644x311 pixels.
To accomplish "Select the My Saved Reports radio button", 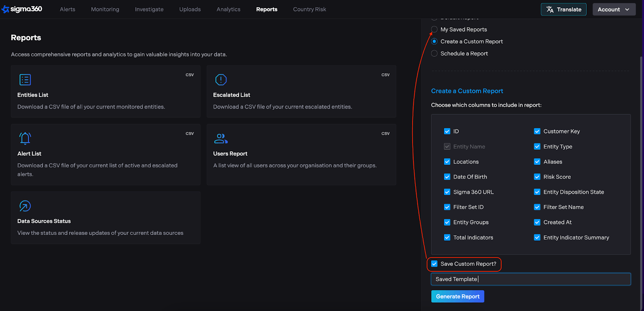I will (434, 29).
